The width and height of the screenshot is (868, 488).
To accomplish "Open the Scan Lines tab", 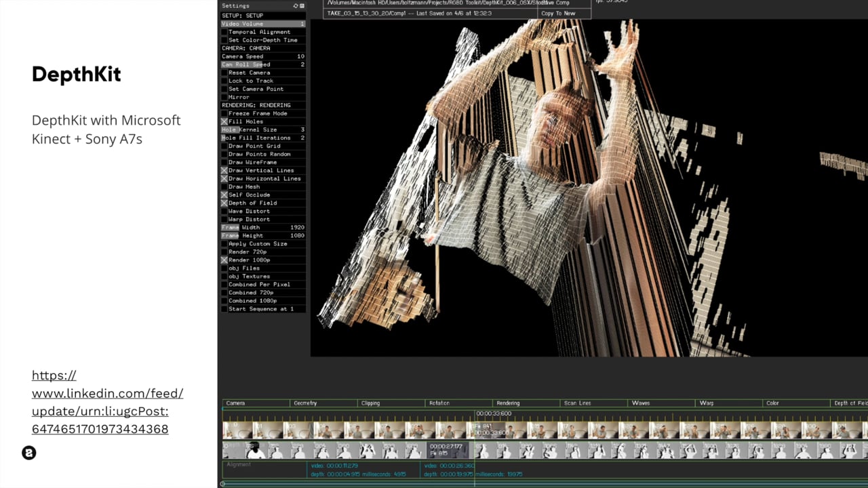I will 595,403.
